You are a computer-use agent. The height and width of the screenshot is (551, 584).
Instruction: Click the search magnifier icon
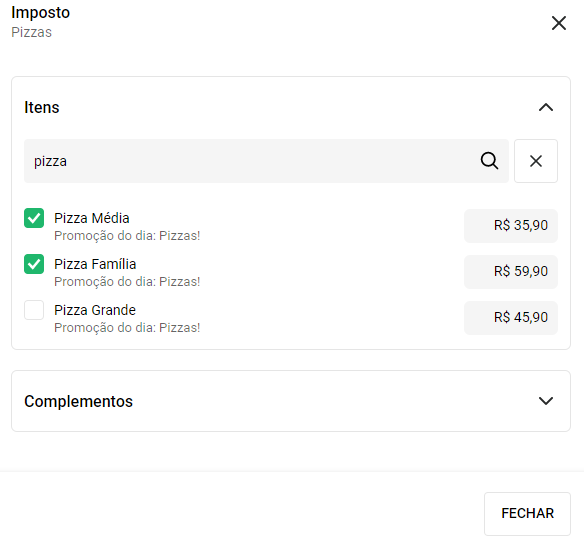(x=489, y=161)
